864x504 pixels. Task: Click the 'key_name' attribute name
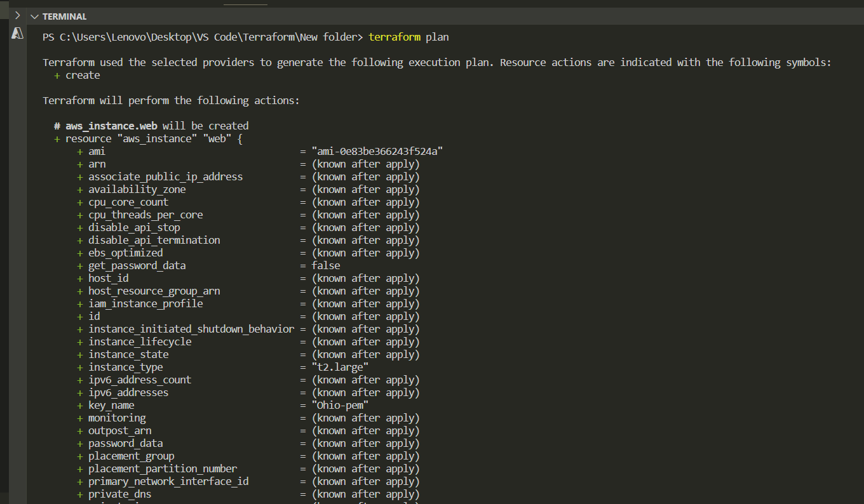click(x=111, y=405)
